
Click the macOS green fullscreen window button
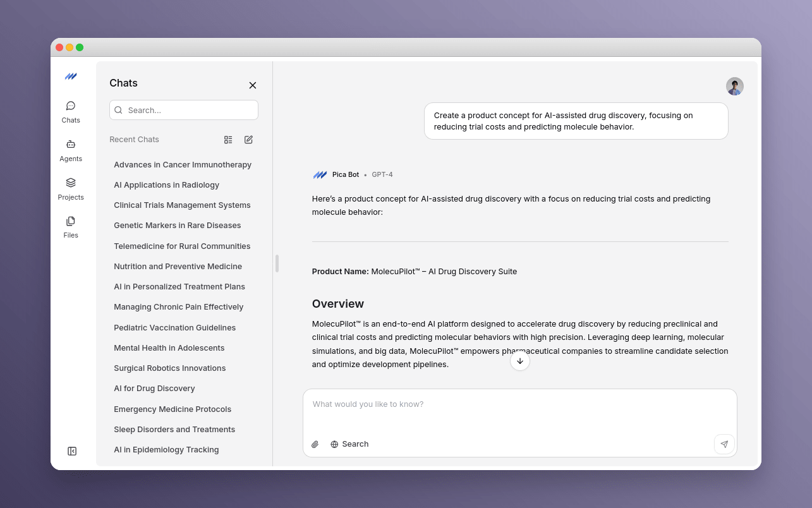click(x=80, y=47)
